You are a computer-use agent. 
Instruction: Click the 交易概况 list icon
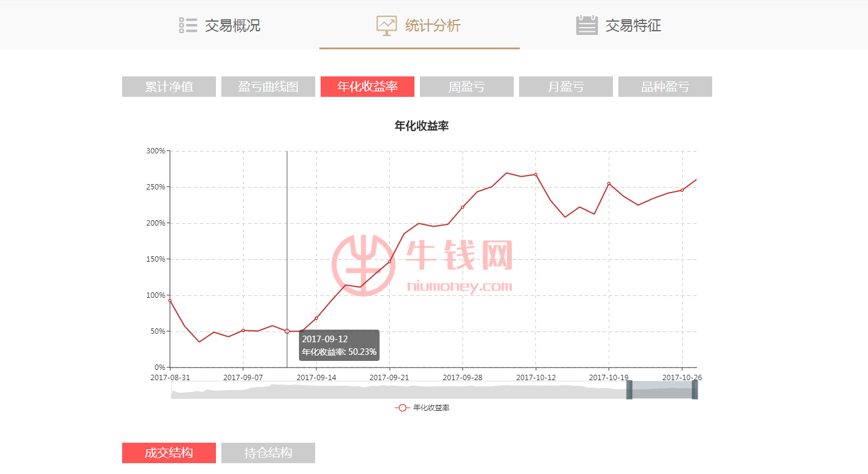(188, 25)
